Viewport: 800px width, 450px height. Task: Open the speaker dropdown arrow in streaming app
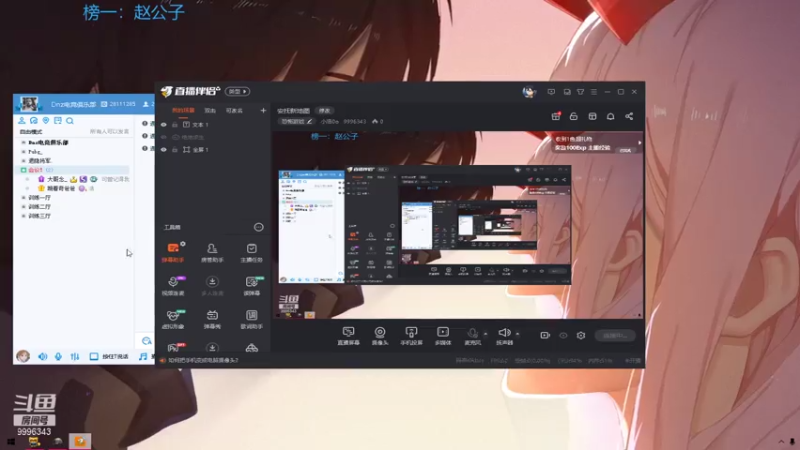tap(517, 334)
